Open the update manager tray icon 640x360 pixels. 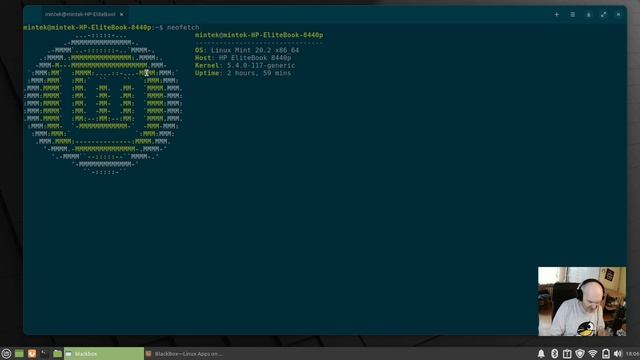[x=567, y=353]
